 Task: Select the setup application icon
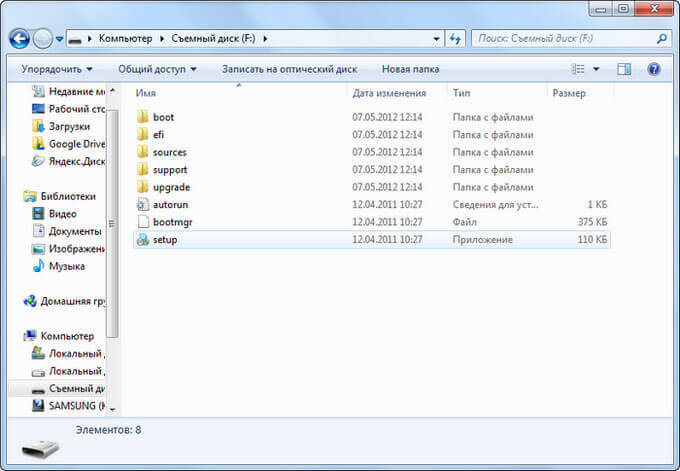(x=143, y=239)
